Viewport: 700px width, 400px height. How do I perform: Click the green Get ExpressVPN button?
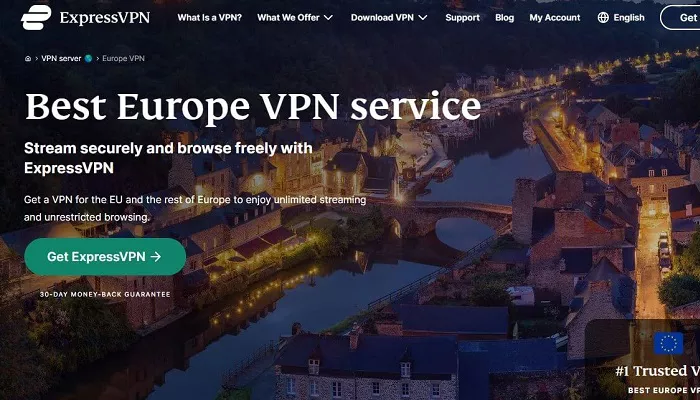click(x=105, y=257)
